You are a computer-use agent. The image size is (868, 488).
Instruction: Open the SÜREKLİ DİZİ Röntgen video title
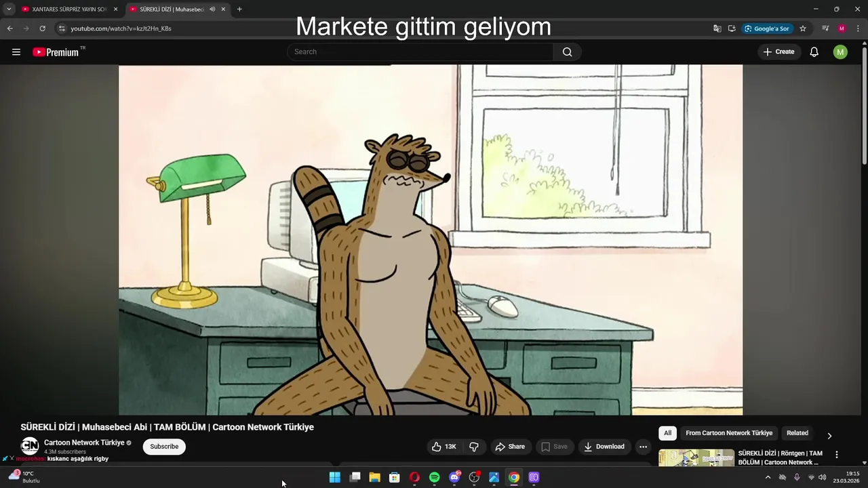point(780,457)
